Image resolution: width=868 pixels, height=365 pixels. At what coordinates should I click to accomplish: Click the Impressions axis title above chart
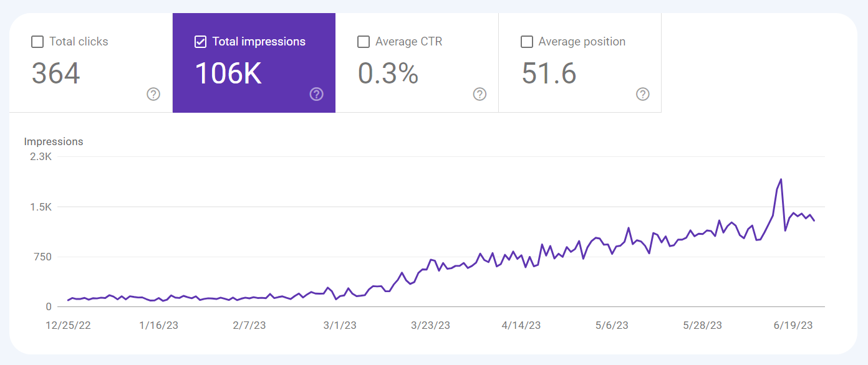pos(54,141)
